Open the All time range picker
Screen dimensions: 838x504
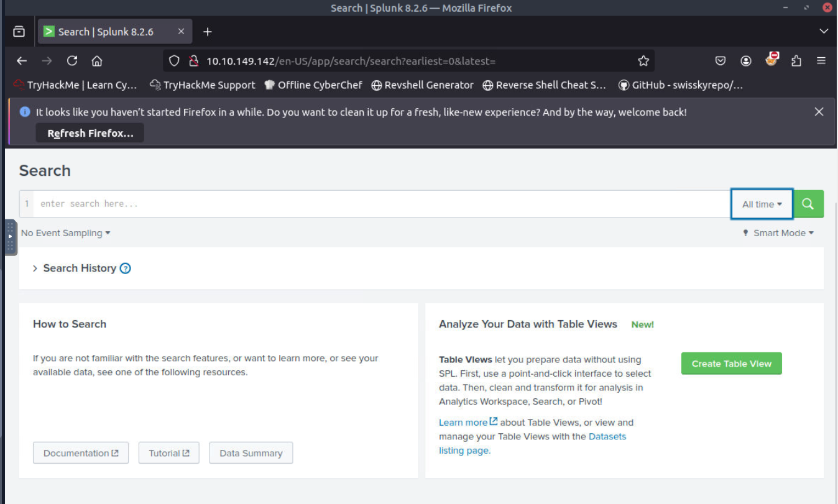pos(762,204)
